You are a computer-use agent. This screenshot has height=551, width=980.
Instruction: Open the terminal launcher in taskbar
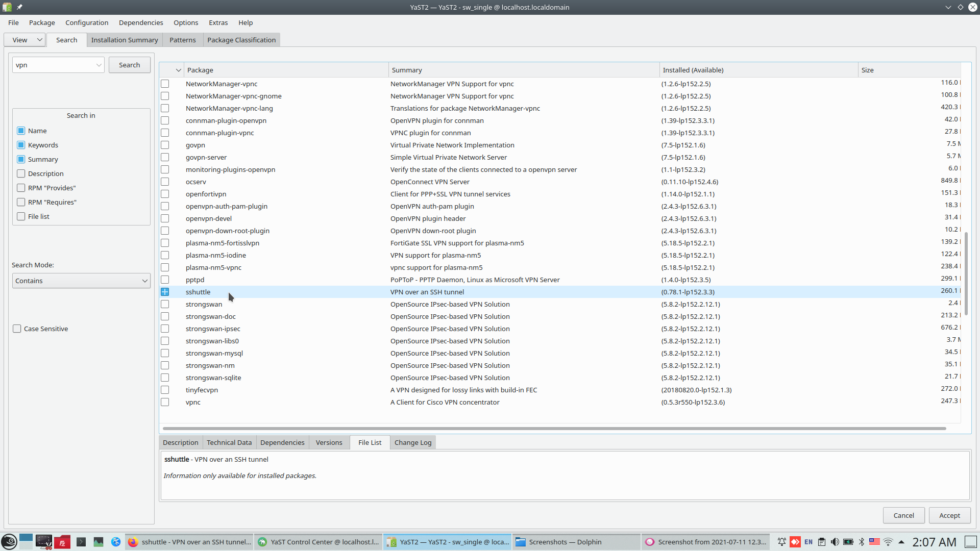tap(81, 542)
